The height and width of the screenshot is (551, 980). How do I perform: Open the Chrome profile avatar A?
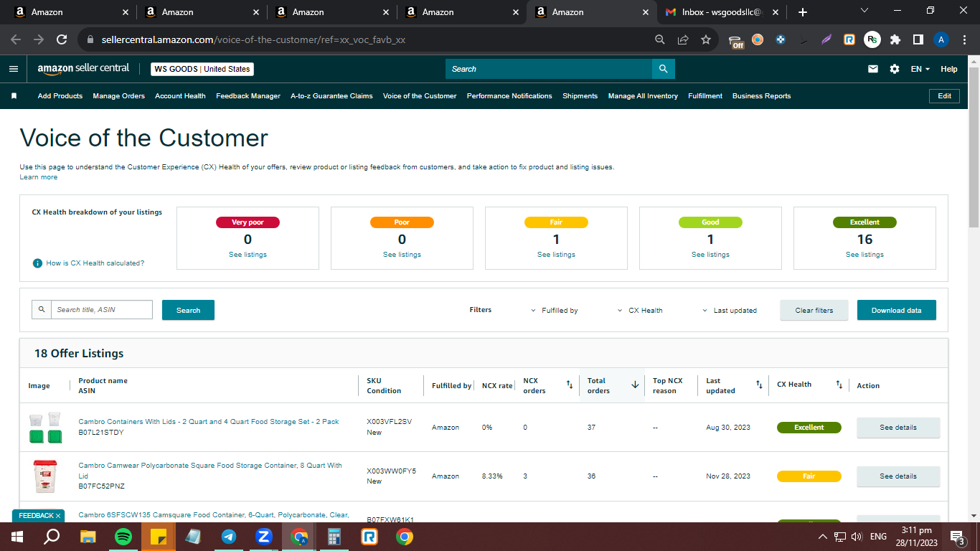(941, 39)
